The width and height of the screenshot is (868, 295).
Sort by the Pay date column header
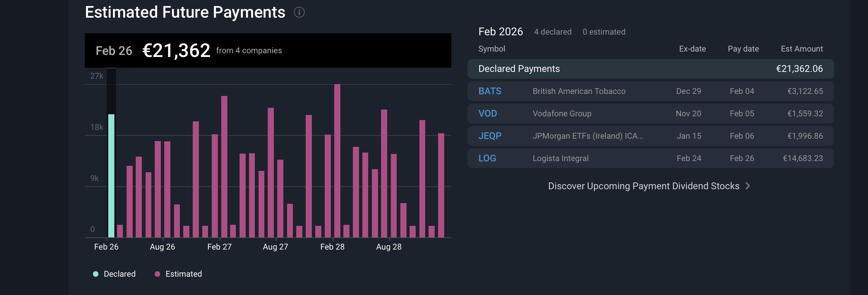pyautogui.click(x=743, y=49)
